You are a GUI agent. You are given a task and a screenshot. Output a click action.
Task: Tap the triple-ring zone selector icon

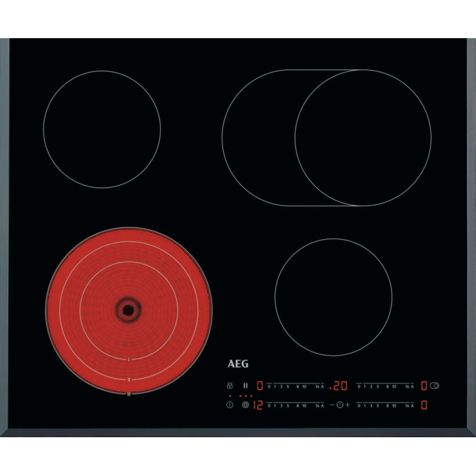click(245, 405)
